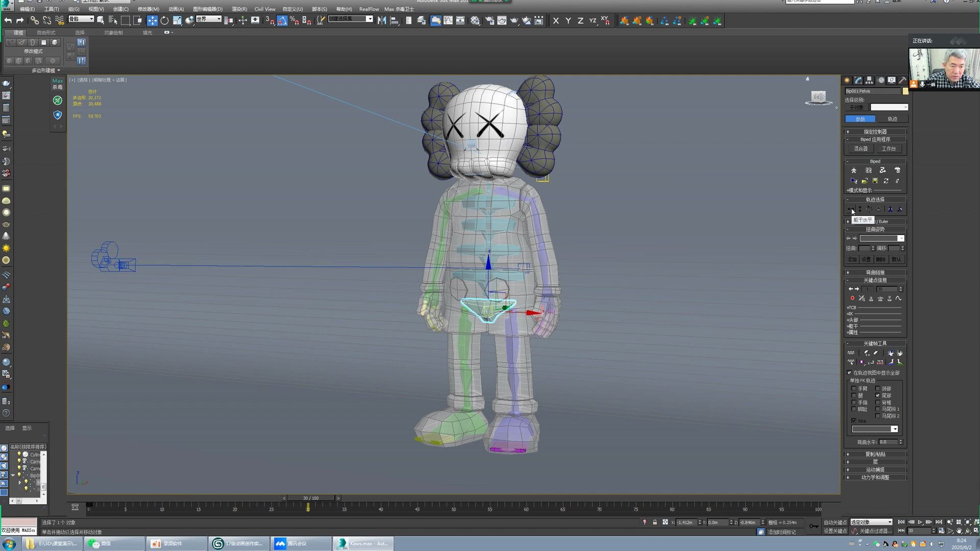Open the 动画(A) menu
Image resolution: width=980 pixels, height=551 pixels.
[176, 9]
